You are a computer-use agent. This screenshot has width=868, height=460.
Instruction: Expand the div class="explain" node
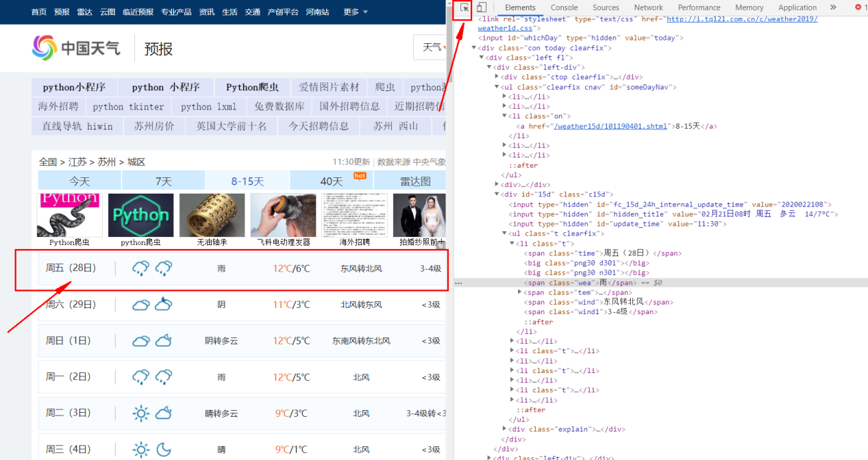[x=505, y=429]
